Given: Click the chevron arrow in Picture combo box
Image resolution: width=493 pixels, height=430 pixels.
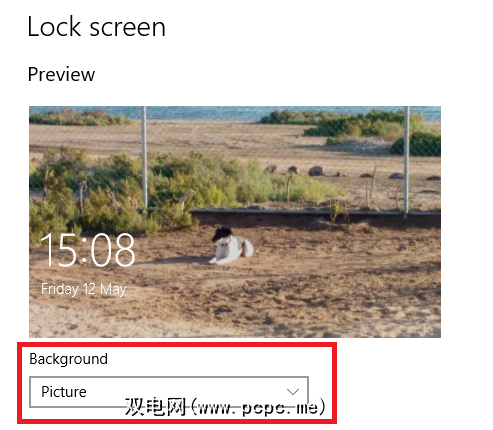Looking at the screenshot, I should coord(293,392).
